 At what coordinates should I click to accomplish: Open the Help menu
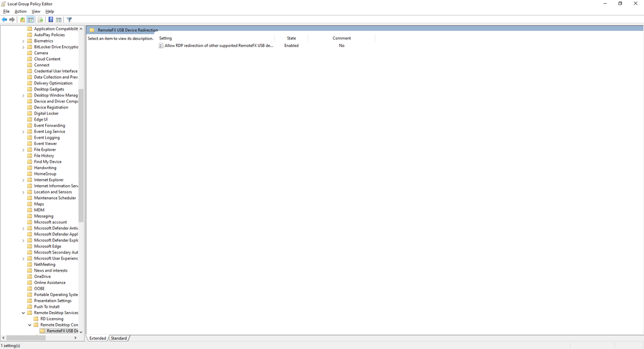(x=50, y=12)
